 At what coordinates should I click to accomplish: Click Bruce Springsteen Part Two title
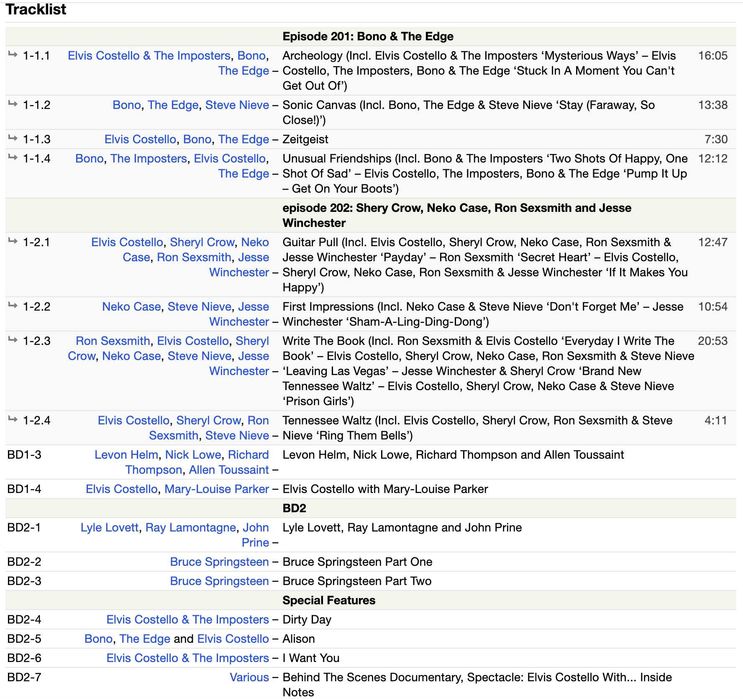coord(357,581)
